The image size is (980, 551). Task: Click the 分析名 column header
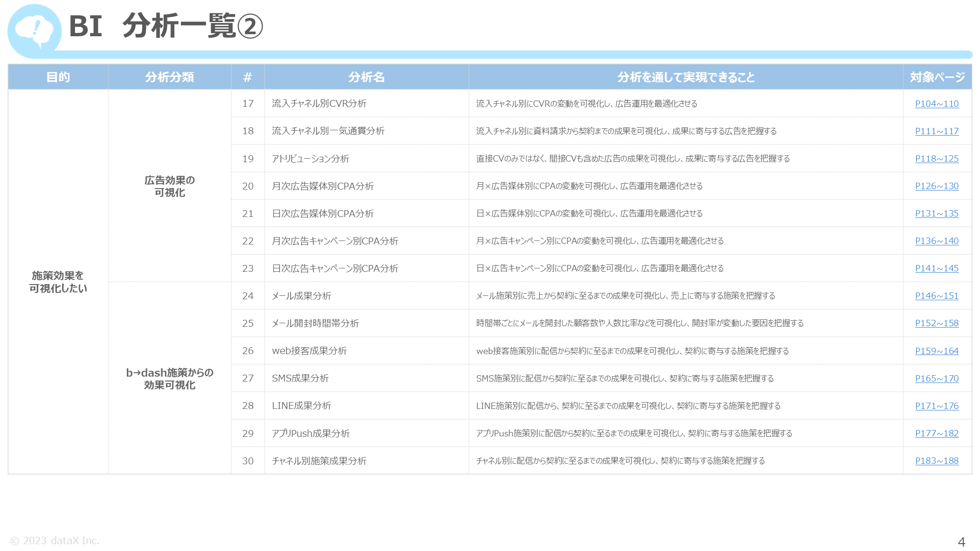[367, 77]
